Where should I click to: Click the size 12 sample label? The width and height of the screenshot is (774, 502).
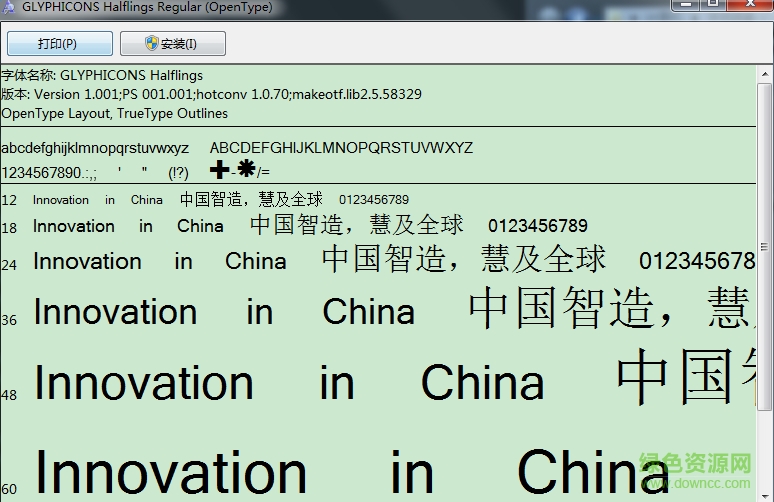pos(9,200)
